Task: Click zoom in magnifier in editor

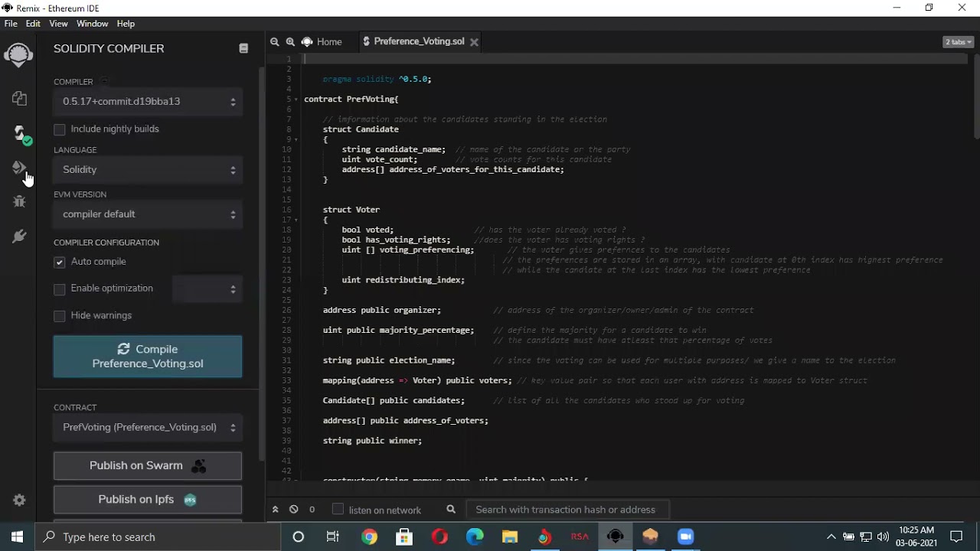Action: click(x=290, y=41)
